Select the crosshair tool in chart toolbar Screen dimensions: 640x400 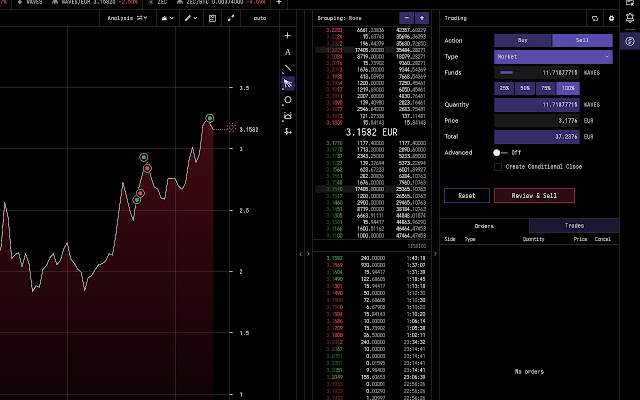(288, 35)
